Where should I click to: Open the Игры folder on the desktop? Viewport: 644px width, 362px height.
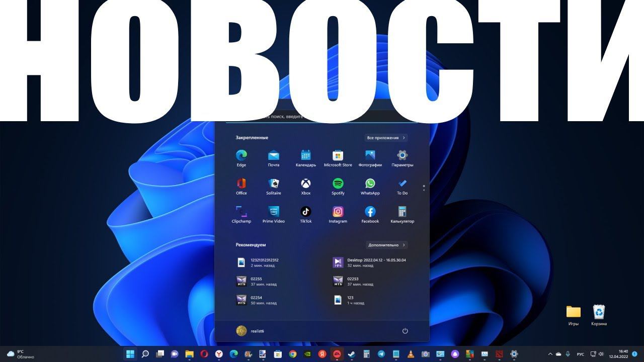point(573,316)
